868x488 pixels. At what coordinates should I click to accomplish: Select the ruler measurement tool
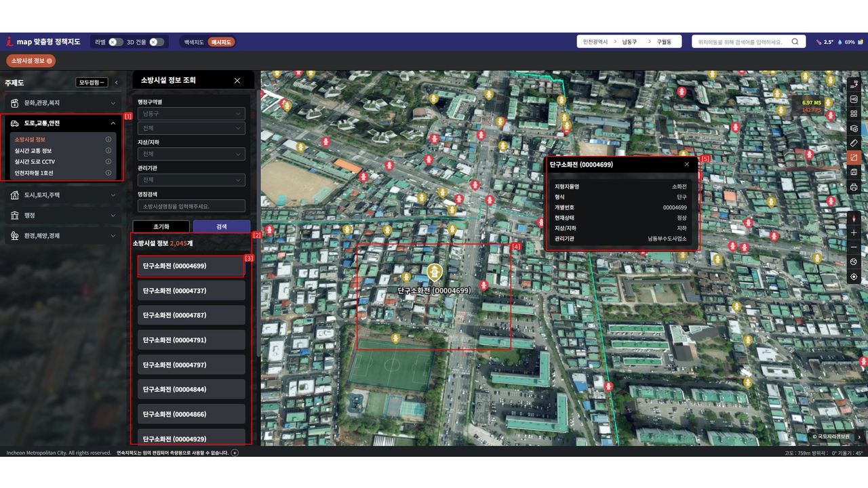pos(854,143)
